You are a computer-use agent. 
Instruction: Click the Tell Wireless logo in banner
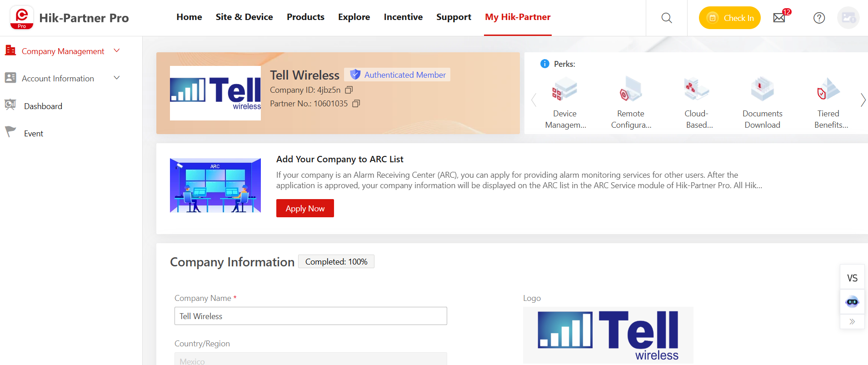[x=215, y=93]
